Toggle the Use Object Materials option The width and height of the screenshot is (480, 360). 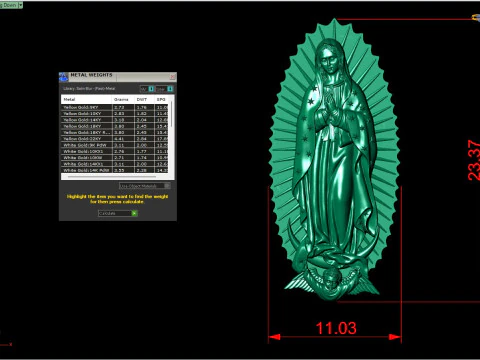(x=145, y=186)
